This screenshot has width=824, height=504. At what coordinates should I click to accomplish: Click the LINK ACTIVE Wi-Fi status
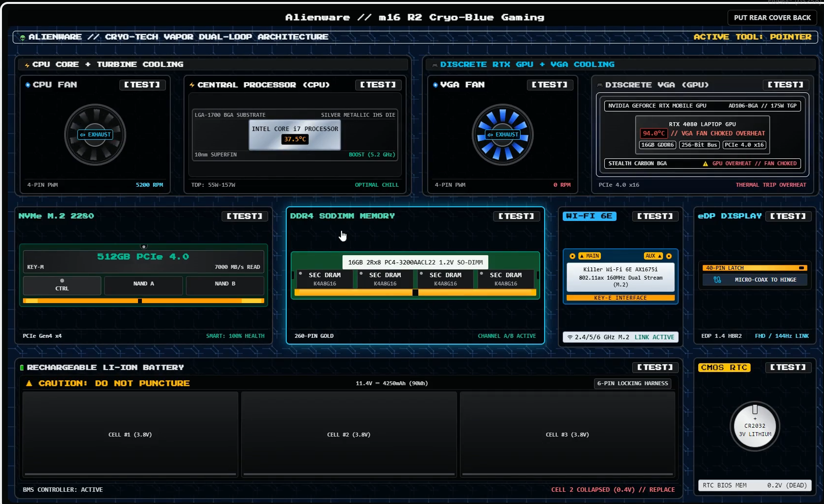(x=654, y=337)
